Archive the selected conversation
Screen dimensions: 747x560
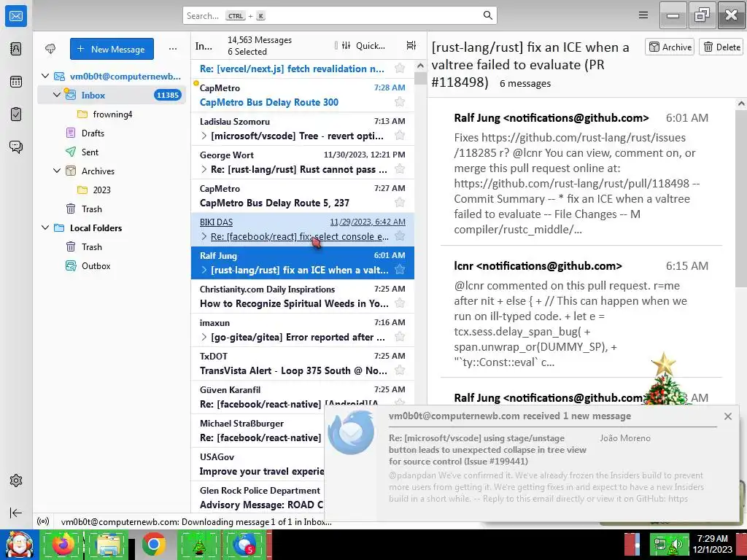(670, 47)
